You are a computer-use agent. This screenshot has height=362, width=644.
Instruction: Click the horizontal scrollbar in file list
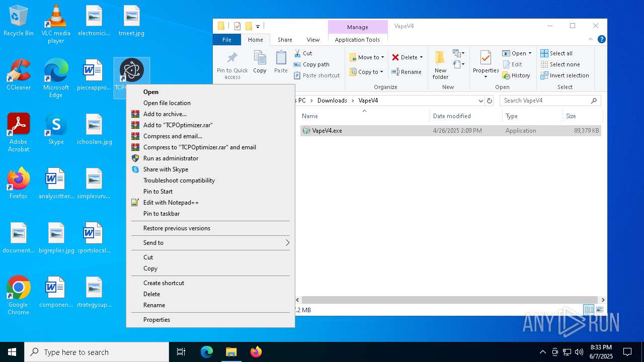449,300
